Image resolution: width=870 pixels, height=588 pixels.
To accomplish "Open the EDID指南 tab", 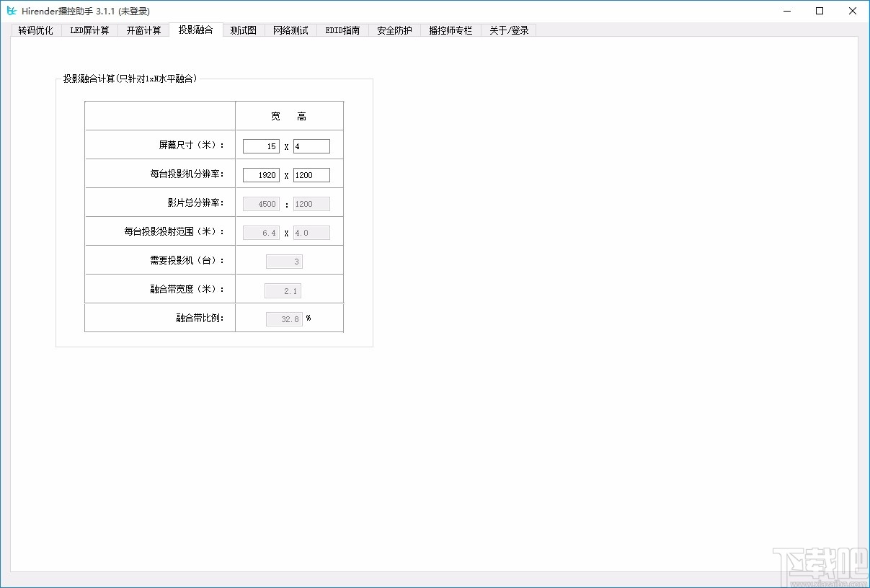I will coord(342,30).
